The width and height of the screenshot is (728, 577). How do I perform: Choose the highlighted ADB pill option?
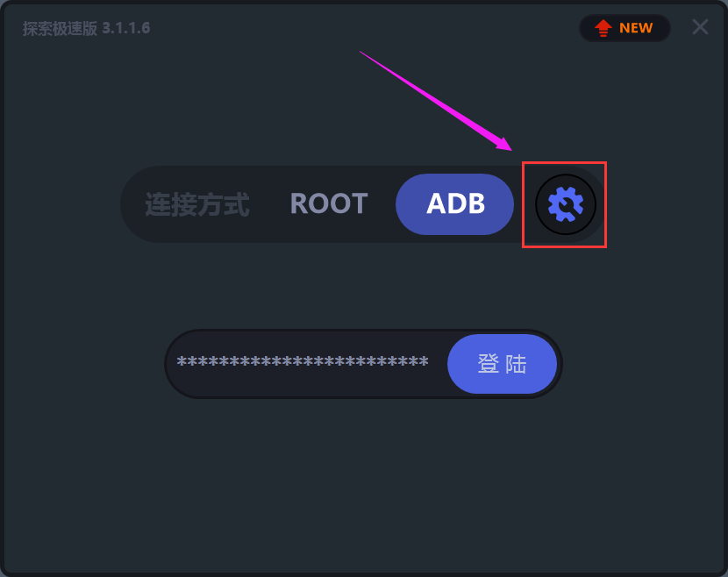pos(454,204)
